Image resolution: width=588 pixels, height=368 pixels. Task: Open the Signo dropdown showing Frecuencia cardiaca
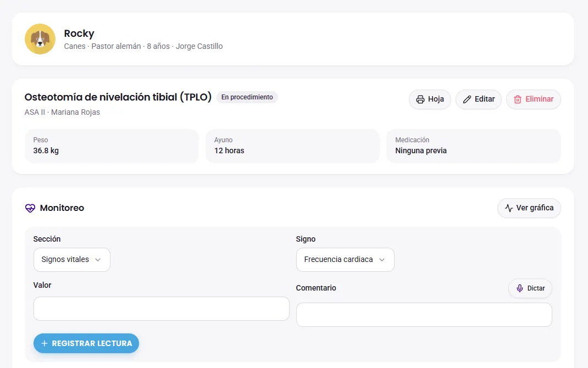tap(345, 260)
